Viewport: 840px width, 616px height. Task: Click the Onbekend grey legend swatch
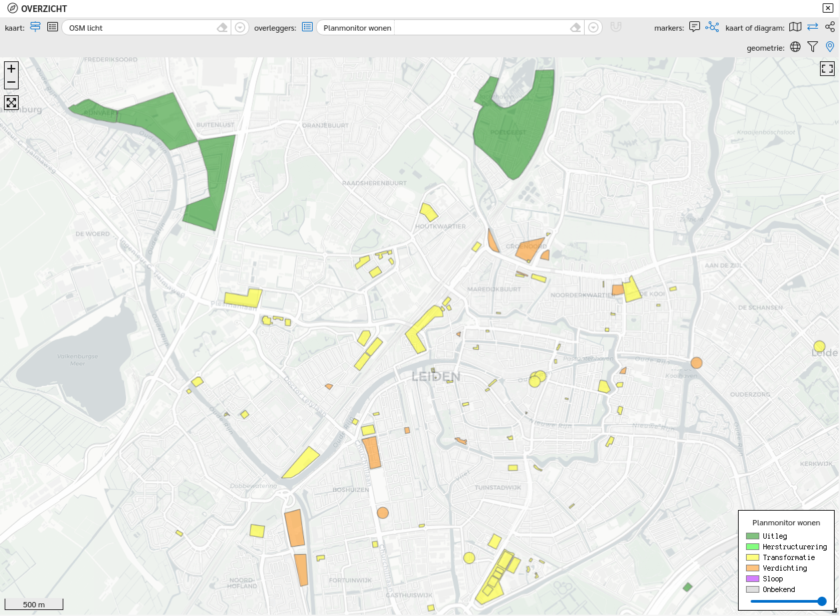[x=753, y=589]
